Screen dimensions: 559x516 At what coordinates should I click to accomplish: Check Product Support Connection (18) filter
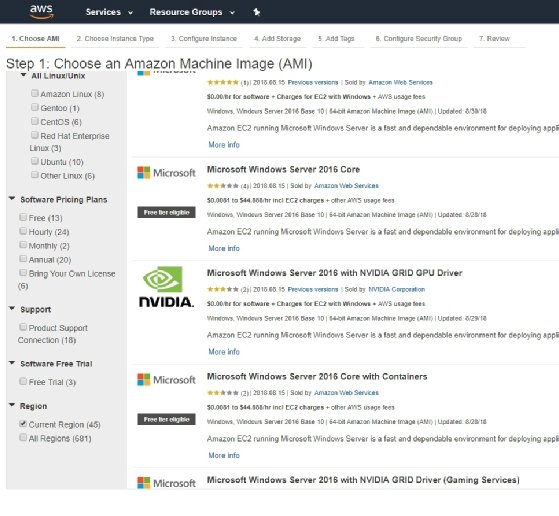pyautogui.click(x=23, y=327)
